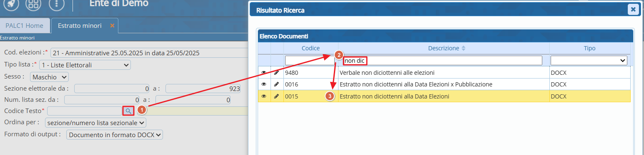
Task: Select row 'Estratto non diciottenni alla Data Elezioni'
Action: (444, 96)
